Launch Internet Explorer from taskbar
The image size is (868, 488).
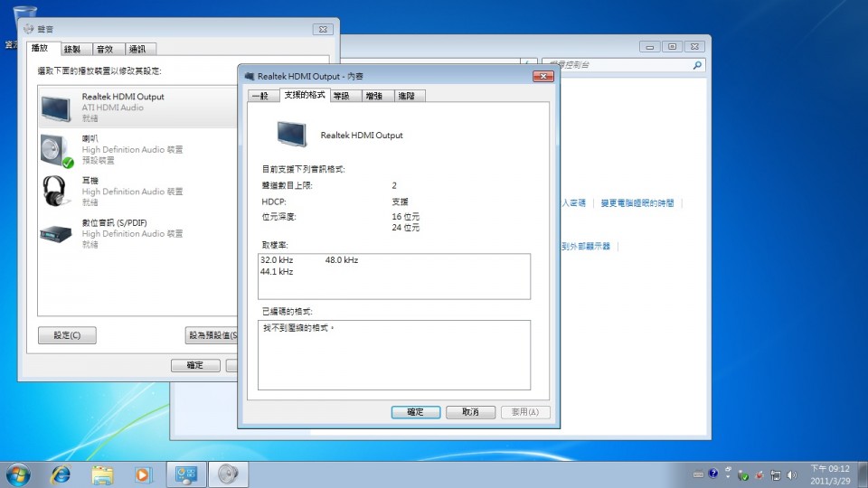tap(61, 474)
